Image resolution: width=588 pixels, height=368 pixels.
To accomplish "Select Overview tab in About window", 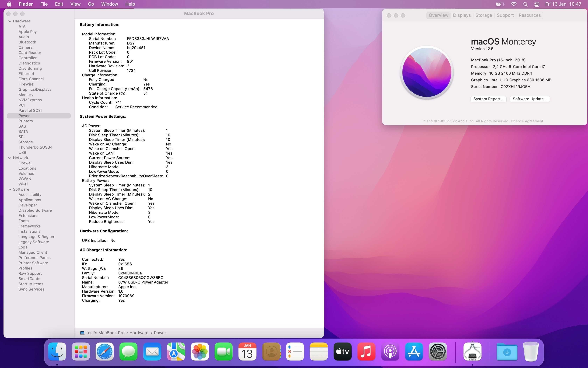I will point(438,15).
